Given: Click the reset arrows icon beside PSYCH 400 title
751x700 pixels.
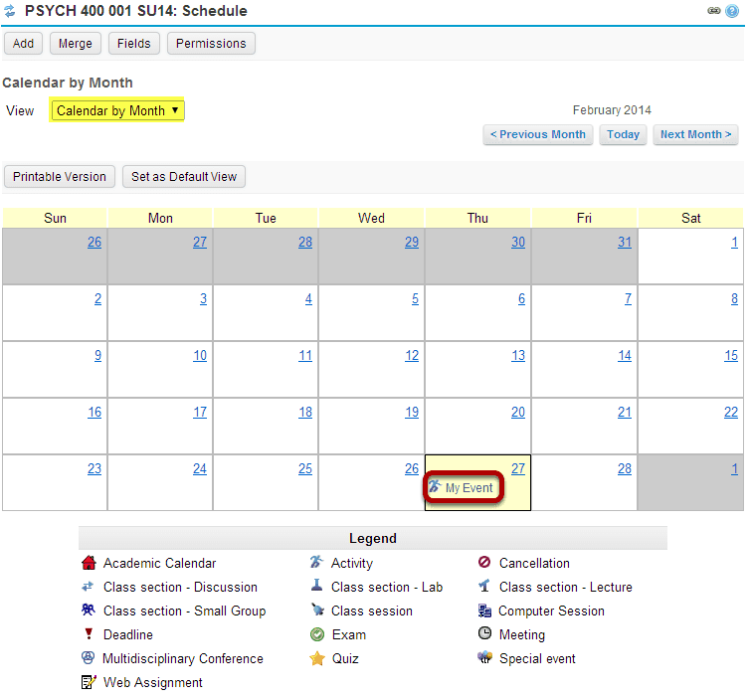Looking at the screenshot, I should click(x=10, y=11).
